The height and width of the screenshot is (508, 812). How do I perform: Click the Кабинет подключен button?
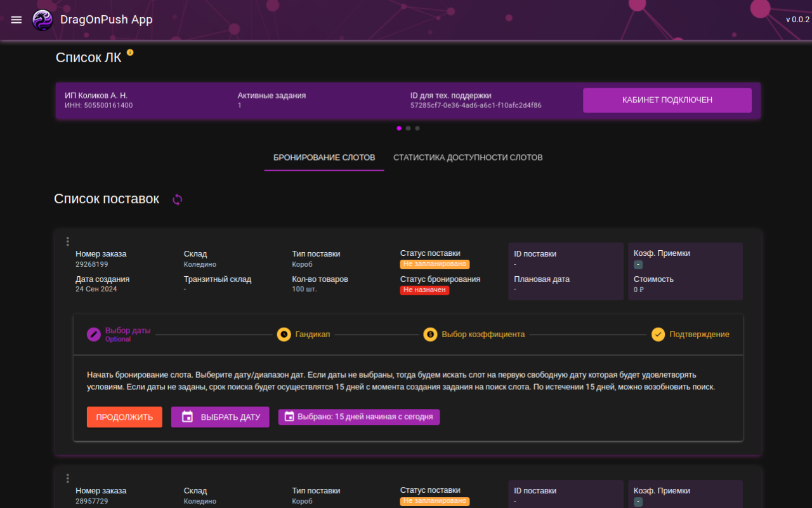pyautogui.click(x=667, y=100)
